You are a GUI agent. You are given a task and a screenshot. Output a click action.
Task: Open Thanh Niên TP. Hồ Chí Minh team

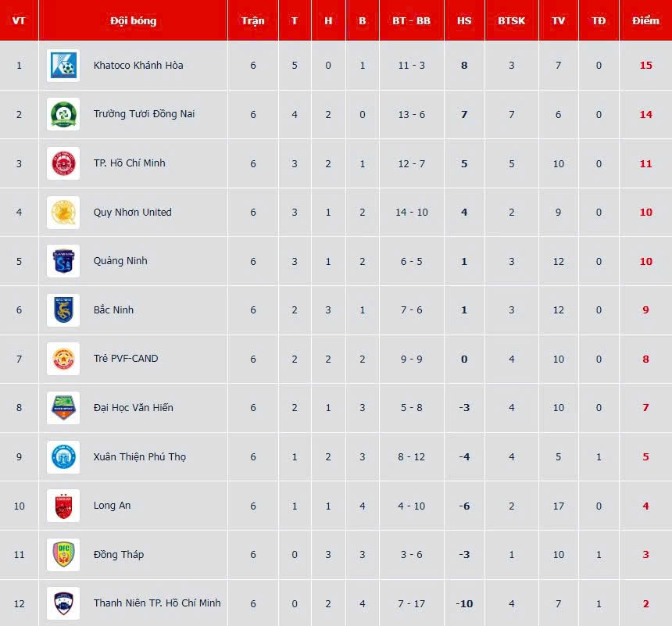(x=156, y=603)
